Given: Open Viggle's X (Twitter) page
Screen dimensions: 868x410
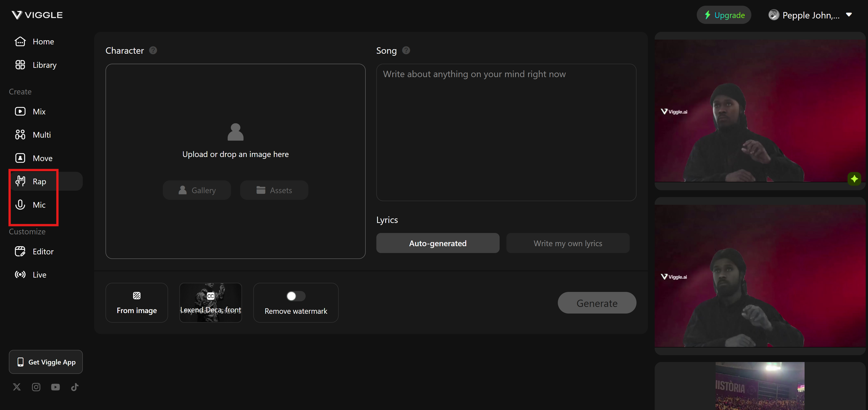Looking at the screenshot, I should pos(17,387).
